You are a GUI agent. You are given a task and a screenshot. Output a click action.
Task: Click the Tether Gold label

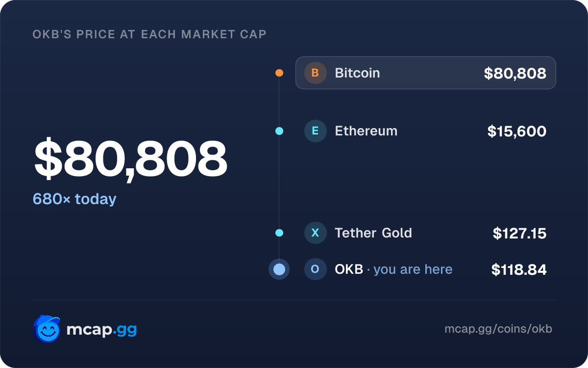tap(373, 233)
